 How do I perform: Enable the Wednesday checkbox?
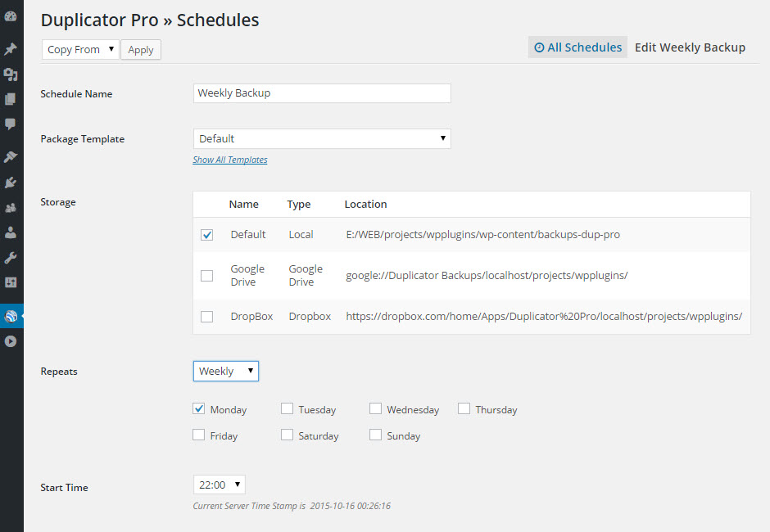tap(375, 408)
